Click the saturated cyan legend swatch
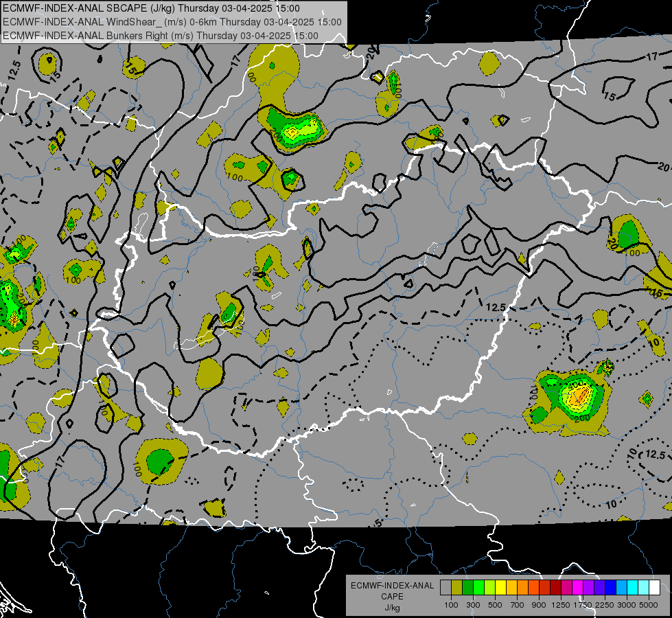 pyautogui.click(x=633, y=588)
